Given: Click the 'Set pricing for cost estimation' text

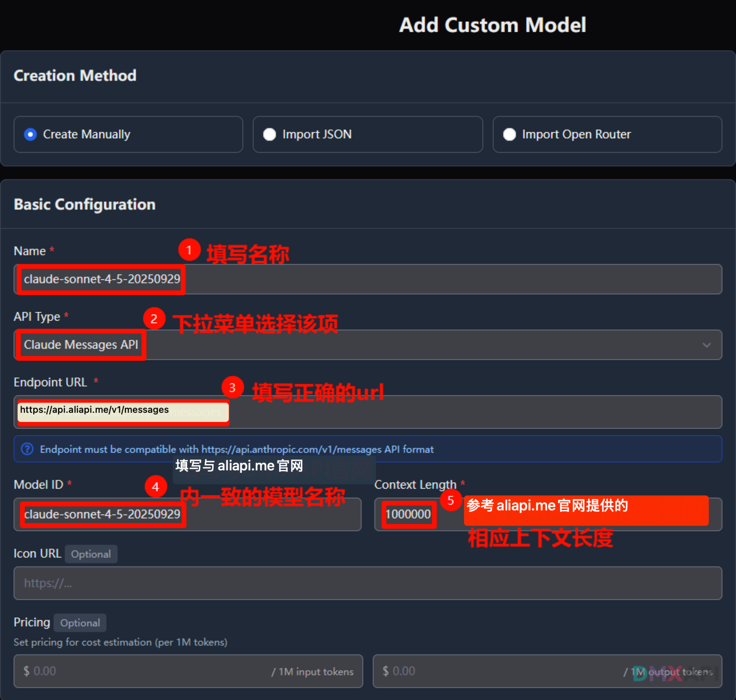Looking at the screenshot, I should 120,642.
